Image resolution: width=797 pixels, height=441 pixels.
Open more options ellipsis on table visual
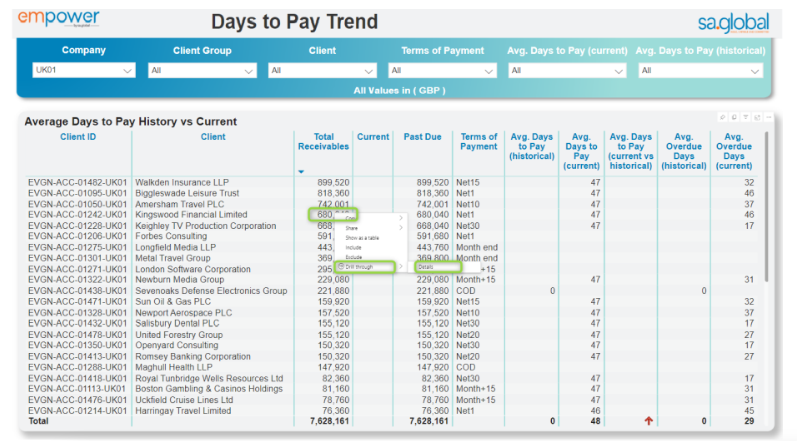(x=769, y=117)
